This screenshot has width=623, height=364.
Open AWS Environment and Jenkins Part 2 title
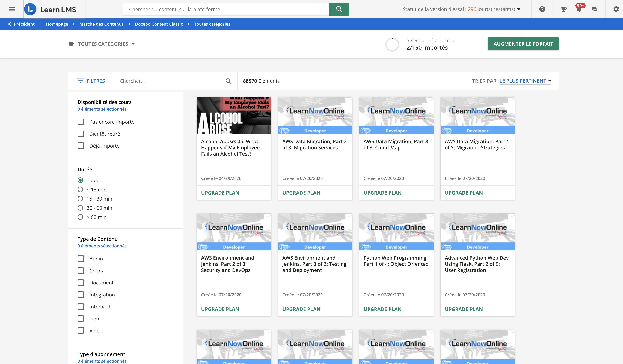click(227, 264)
